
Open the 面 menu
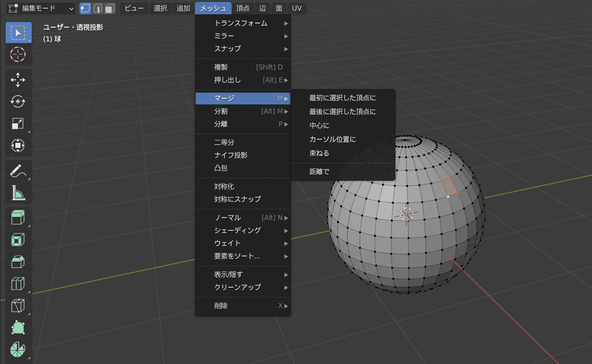coord(279,8)
